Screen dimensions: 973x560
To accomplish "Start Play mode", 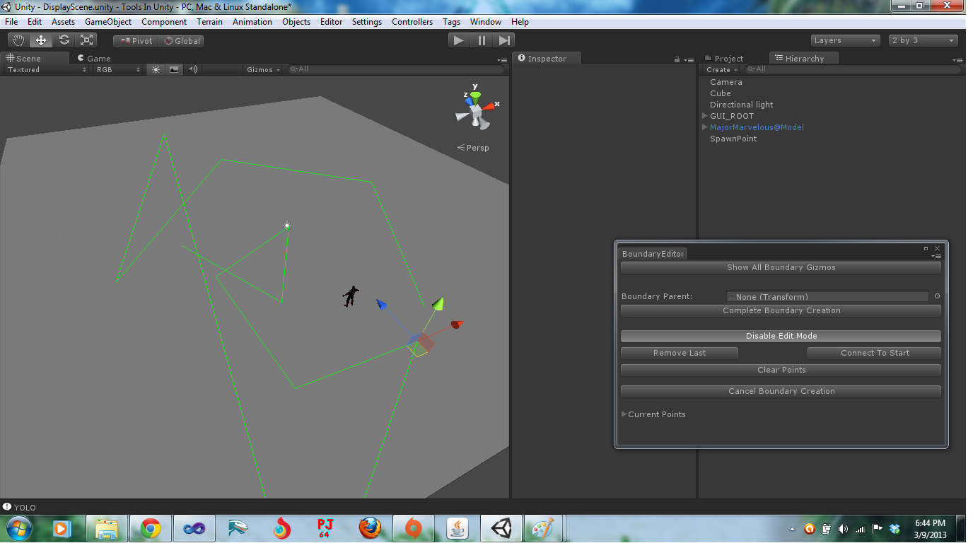I will pos(459,40).
